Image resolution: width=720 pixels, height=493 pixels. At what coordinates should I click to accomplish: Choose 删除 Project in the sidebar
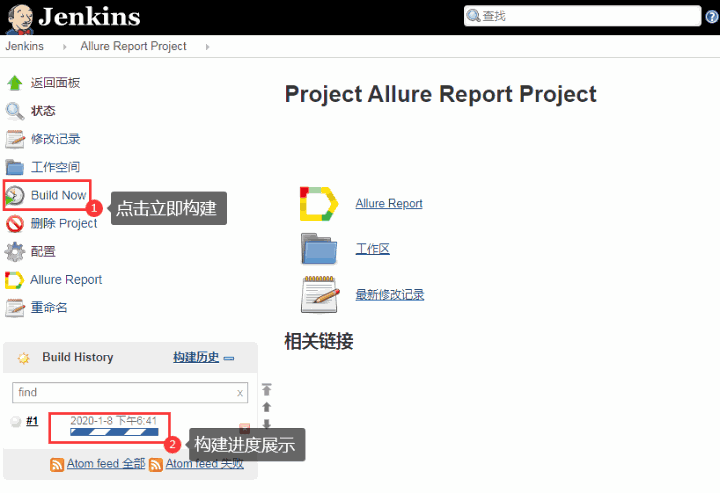click(x=64, y=224)
